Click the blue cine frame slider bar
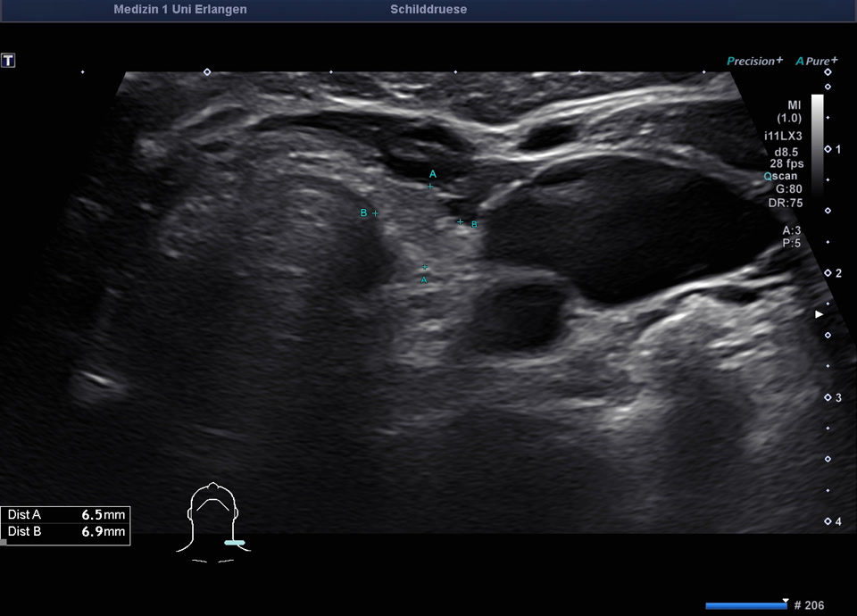The height and width of the screenshot is (616, 857). point(746,605)
